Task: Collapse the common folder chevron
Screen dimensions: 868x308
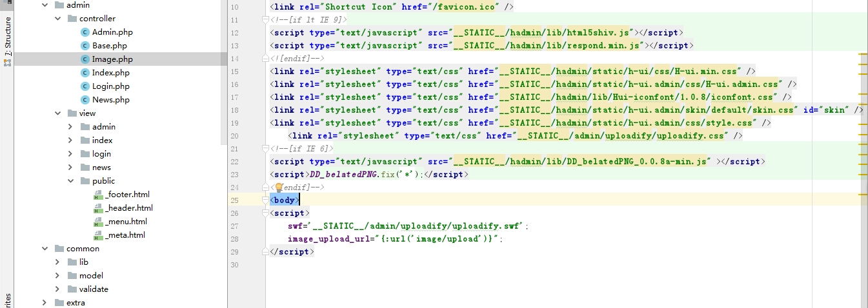Action: pos(45,249)
